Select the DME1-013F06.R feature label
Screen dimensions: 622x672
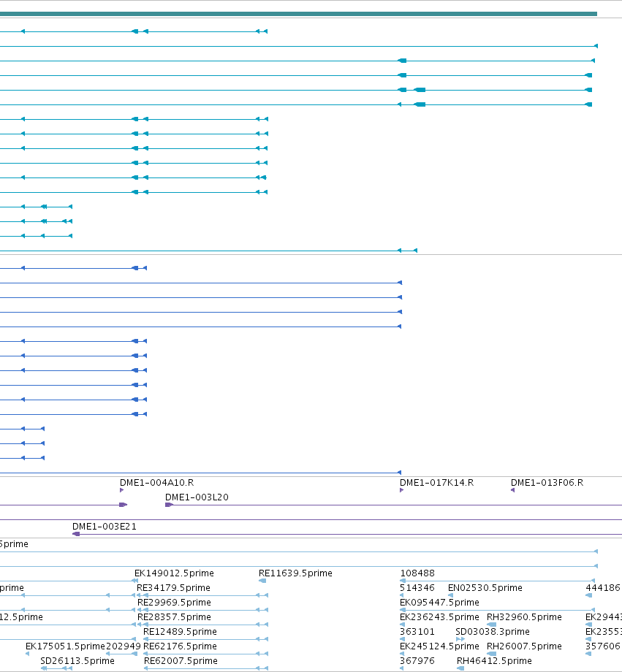547,483
